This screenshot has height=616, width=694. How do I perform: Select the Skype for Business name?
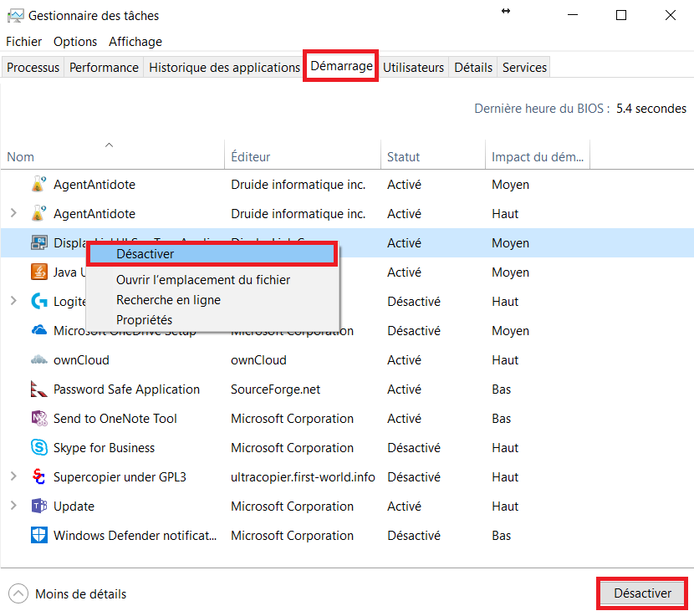coord(104,448)
